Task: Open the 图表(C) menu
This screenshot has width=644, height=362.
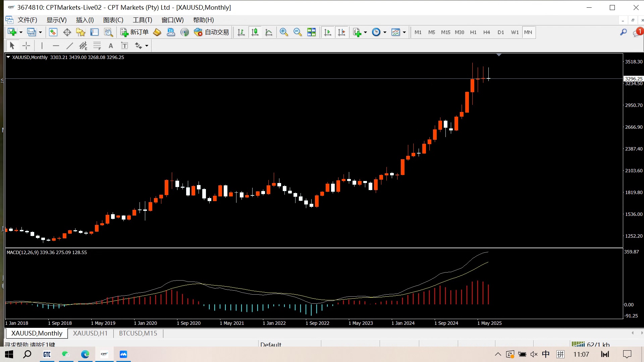Action: [113, 20]
